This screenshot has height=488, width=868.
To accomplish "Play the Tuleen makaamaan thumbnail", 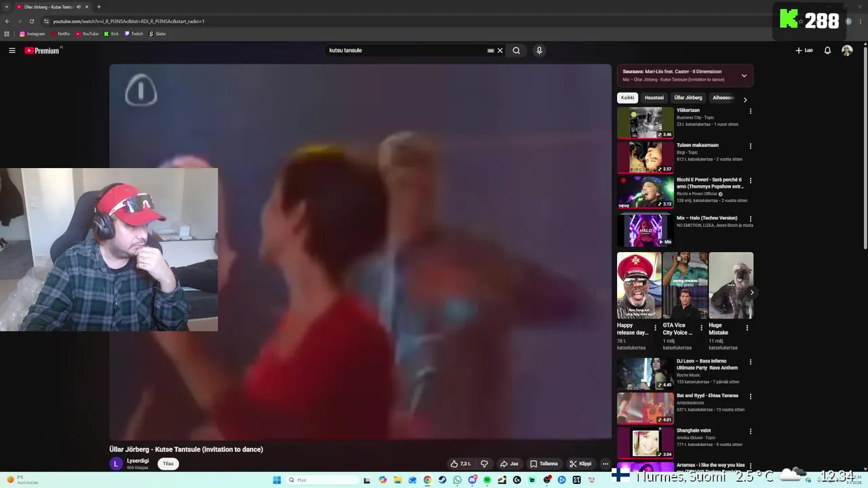I will pos(645,157).
